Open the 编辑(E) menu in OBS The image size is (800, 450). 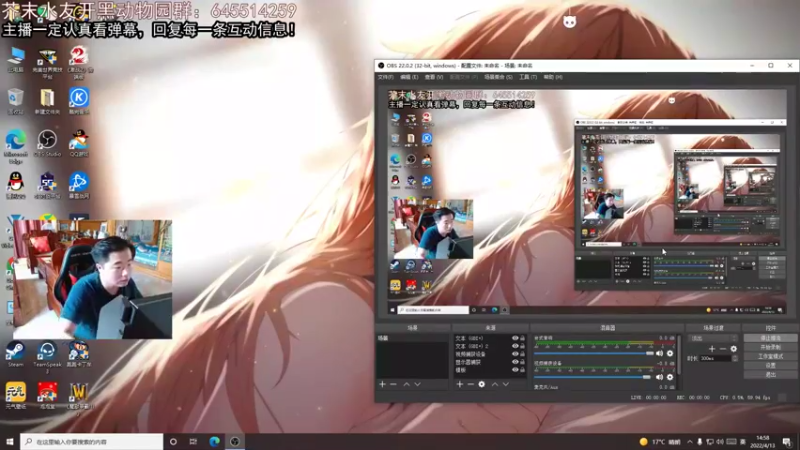point(409,77)
